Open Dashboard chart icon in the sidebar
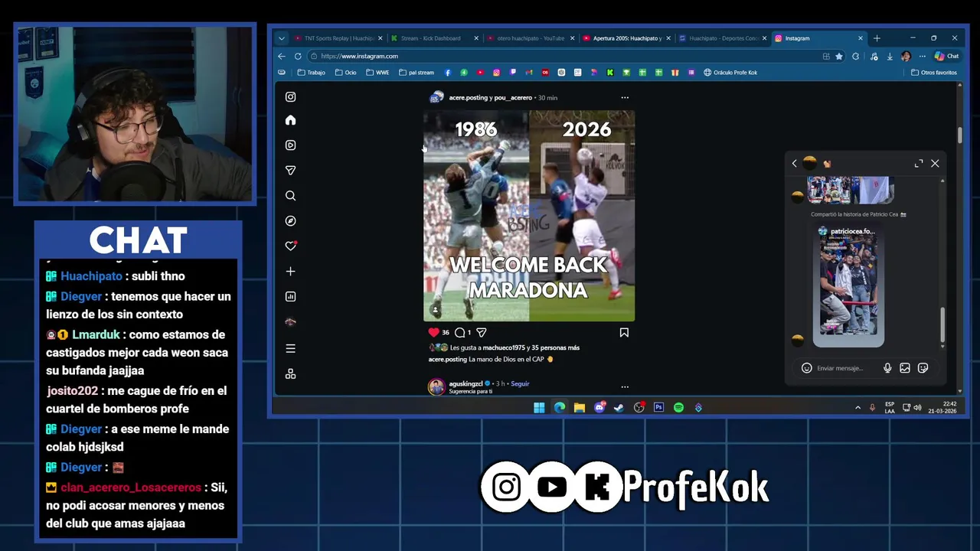Viewport: 980px width, 551px height. click(290, 297)
